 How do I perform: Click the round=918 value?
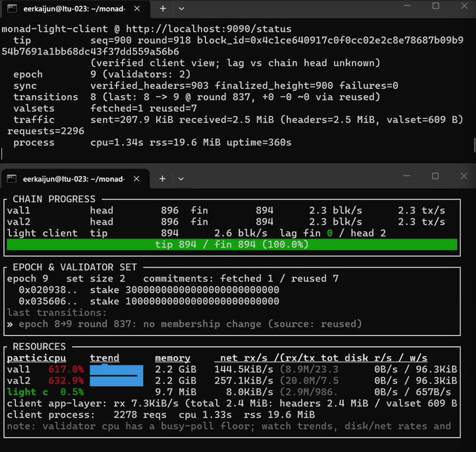(164, 41)
